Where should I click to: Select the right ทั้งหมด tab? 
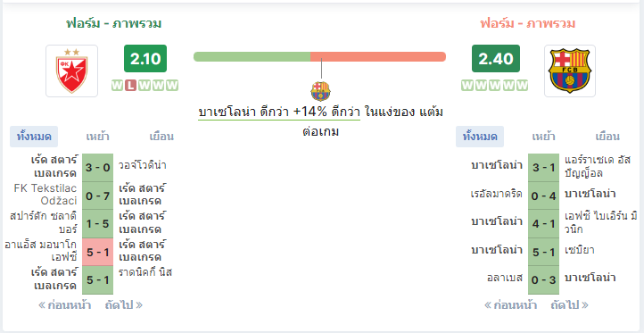(480, 137)
